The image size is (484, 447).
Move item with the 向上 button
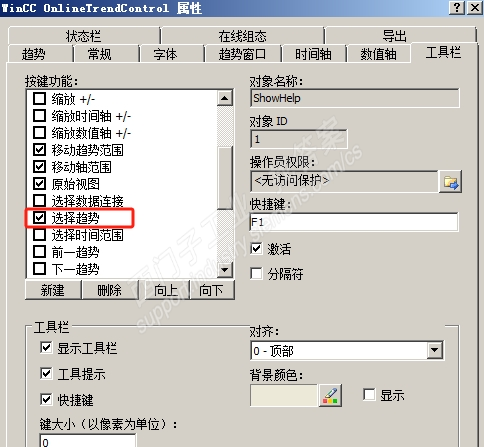(x=166, y=290)
